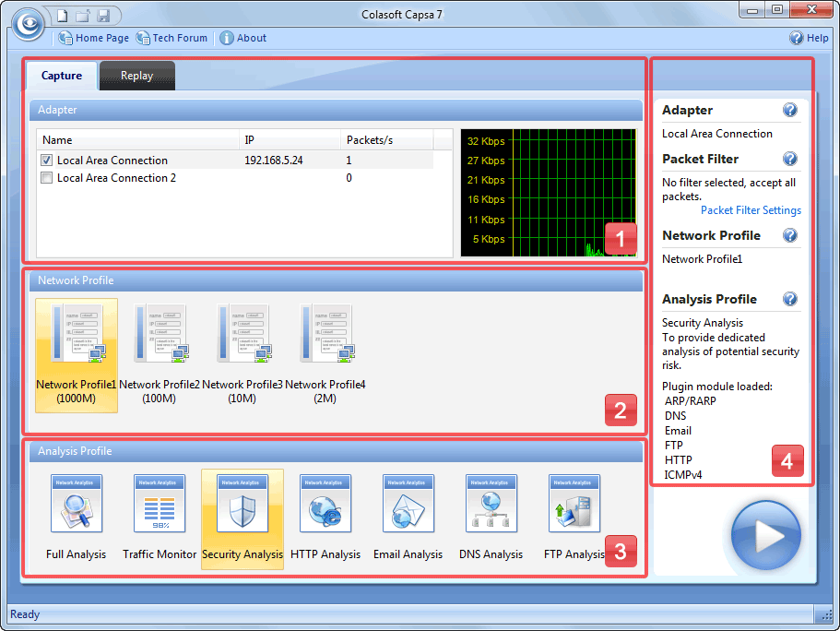840x631 pixels.
Task: Click ARP/RARP in the plugin module list
Action: pos(690,401)
